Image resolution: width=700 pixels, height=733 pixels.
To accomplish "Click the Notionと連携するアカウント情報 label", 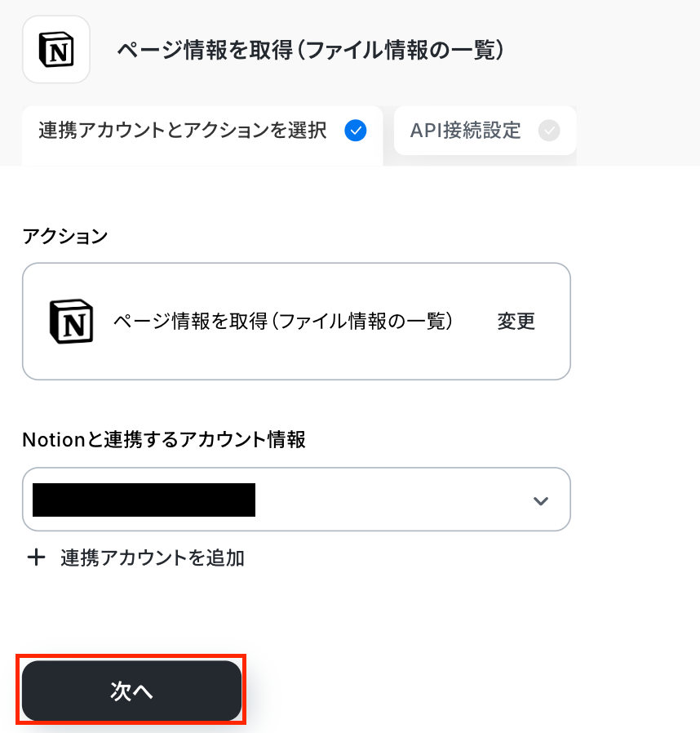I will coord(164,439).
